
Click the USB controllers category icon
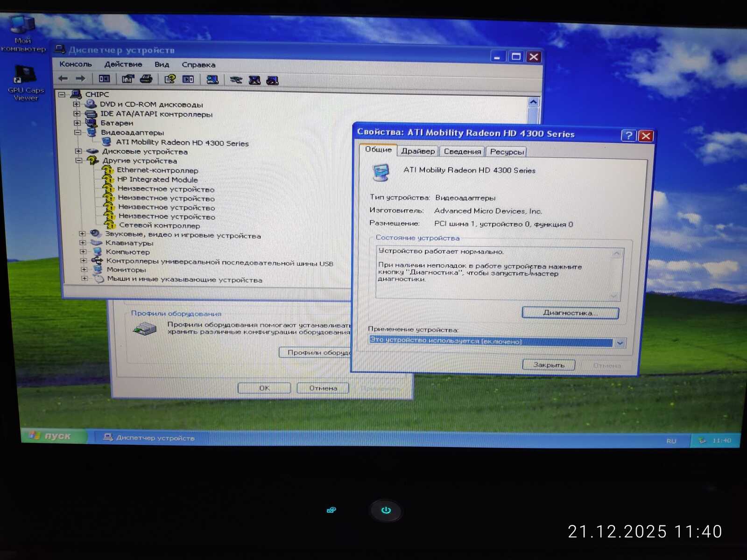click(97, 260)
